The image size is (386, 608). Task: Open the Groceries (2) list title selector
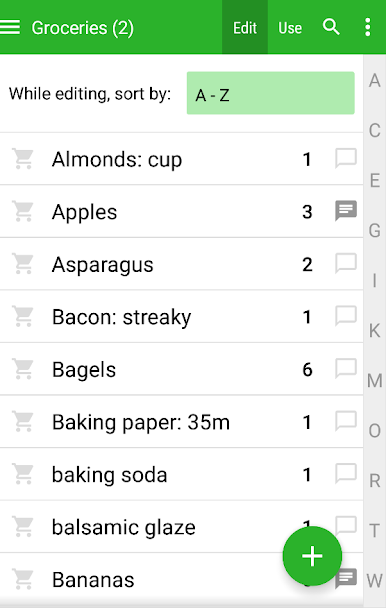(83, 28)
